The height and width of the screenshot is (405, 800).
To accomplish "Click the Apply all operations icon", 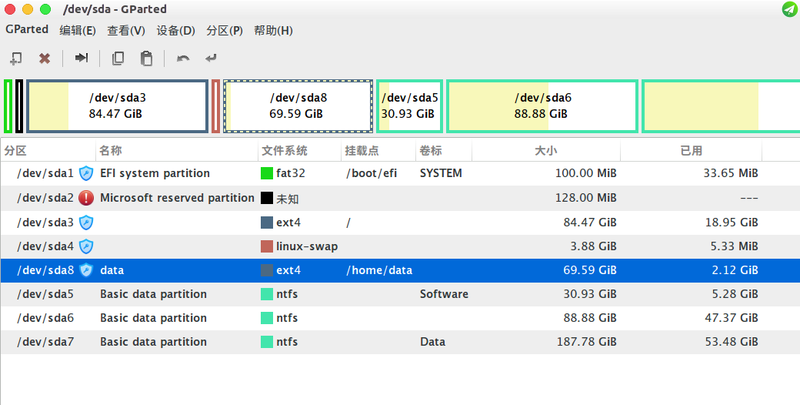I will [211, 58].
